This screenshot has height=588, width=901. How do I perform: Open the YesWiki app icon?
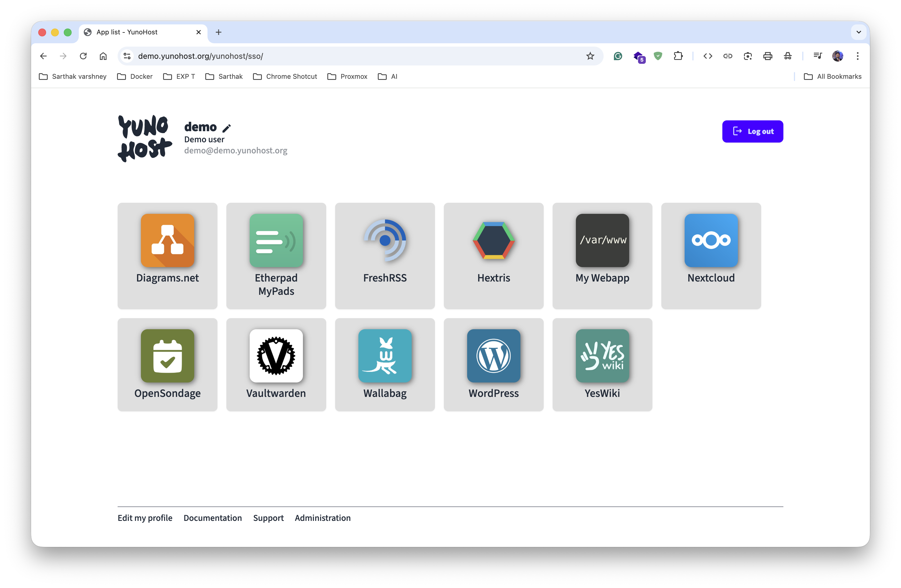pyautogui.click(x=602, y=356)
